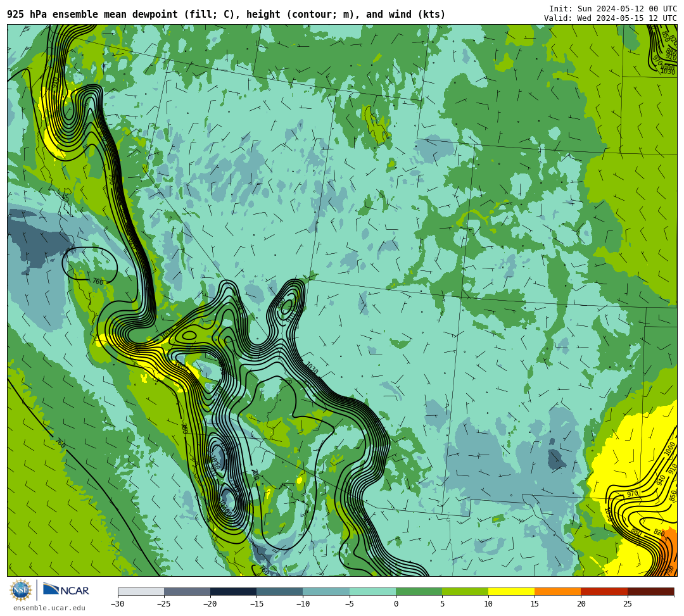Click the 1030 contour label mid-map
The image size is (684, 616).
click(312, 368)
